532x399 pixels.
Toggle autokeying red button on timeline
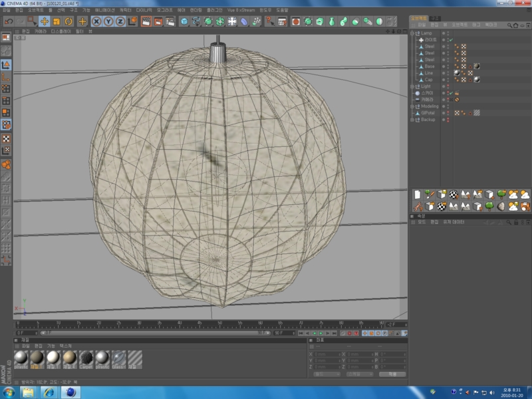(350, 333)
